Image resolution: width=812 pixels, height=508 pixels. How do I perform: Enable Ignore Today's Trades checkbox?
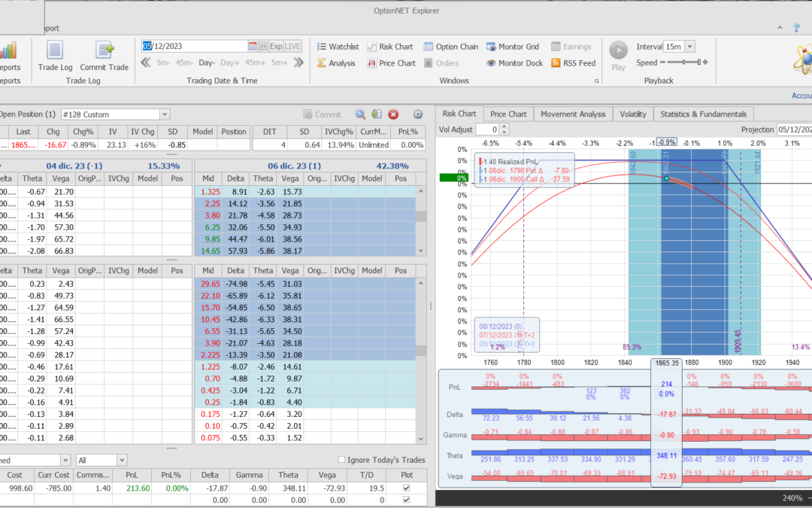click(342, 460)
